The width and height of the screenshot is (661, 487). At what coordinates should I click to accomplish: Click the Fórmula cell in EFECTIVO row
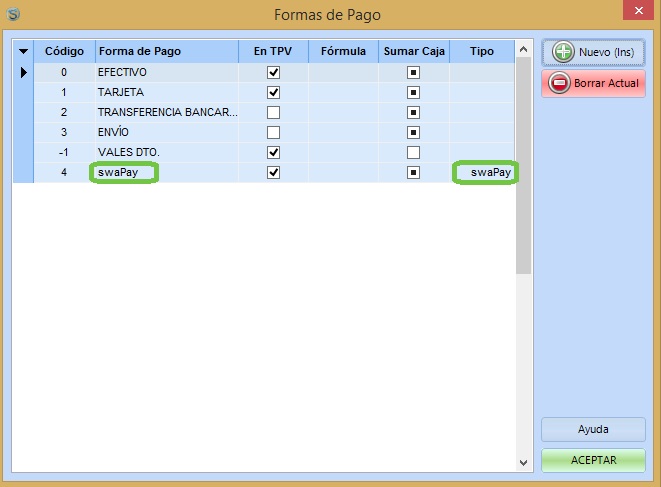tap(343, 73)
